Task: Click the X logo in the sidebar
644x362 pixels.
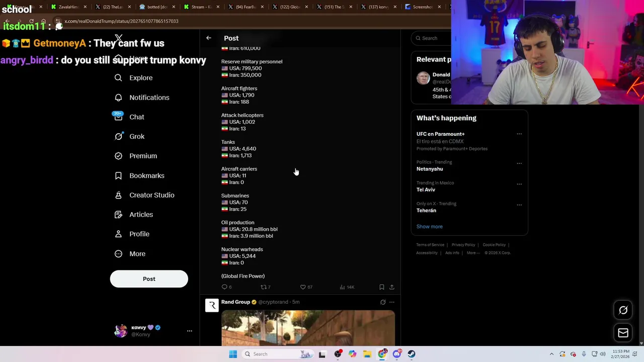Action: 118,38
